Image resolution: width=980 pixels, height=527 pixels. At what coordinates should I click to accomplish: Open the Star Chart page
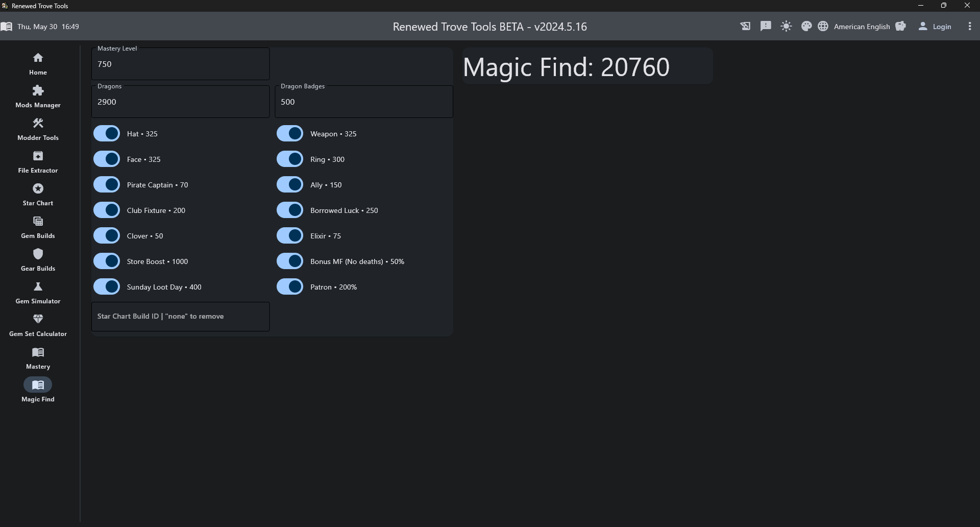[38, 194]
